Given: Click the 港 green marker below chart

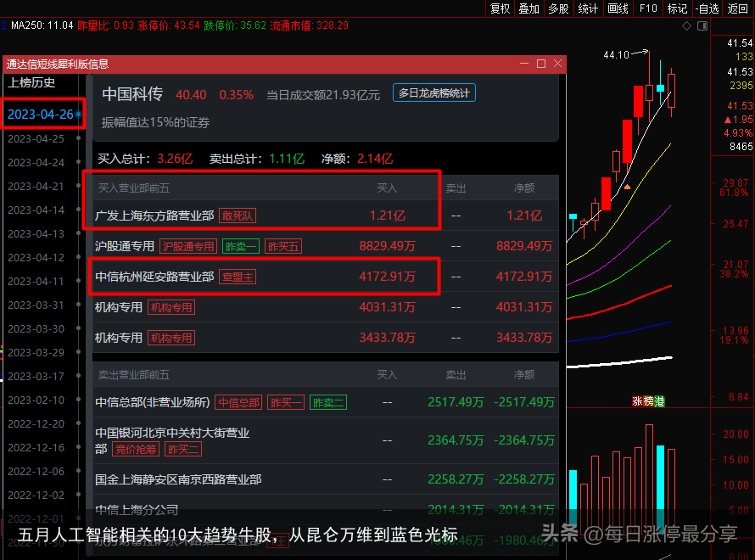Looking at the screenshot, I should (x=659, y=401).
